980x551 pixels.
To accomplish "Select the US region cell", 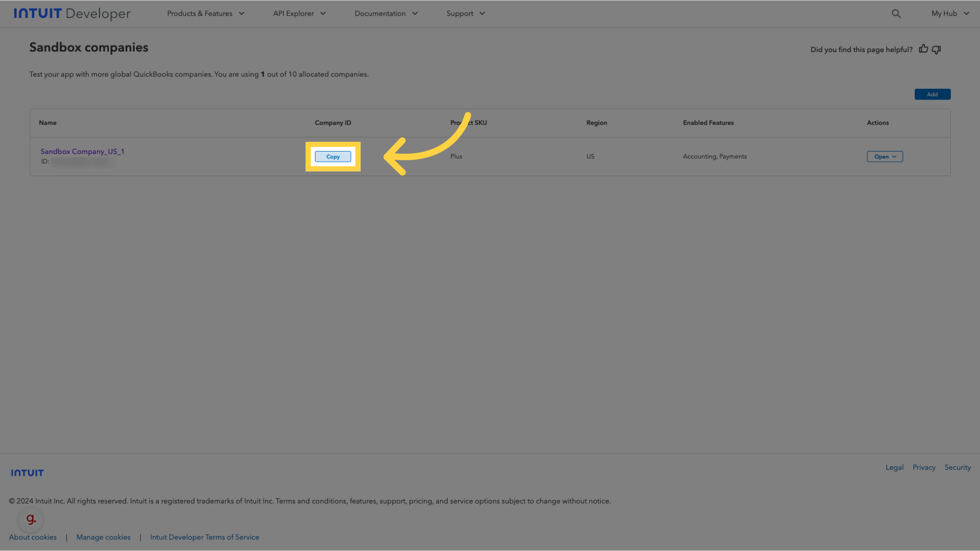I will (x=590, y=157).
